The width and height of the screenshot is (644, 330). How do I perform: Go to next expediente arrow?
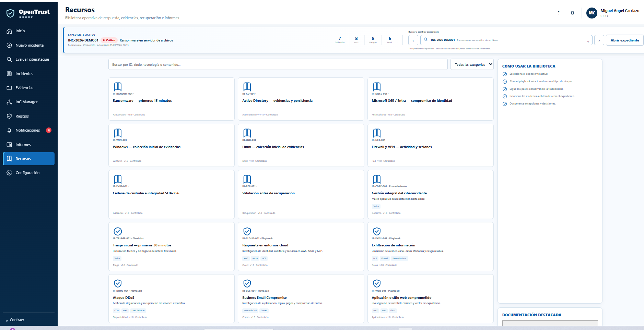599,40
